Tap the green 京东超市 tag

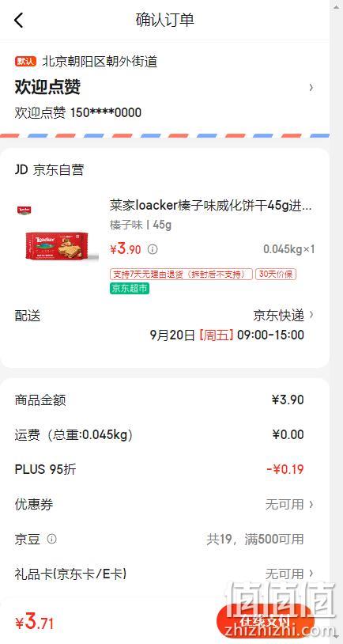(130, 288)
